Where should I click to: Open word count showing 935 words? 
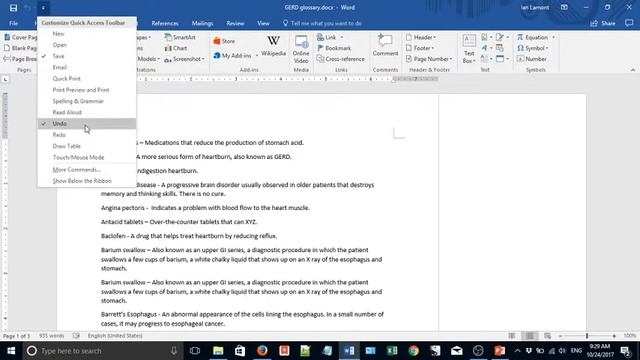(51, 336)
